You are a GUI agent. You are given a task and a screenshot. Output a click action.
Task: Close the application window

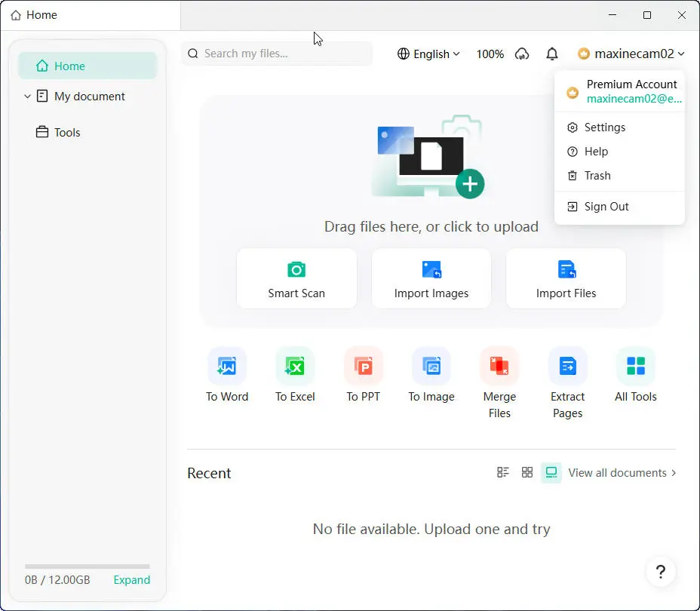tap(681, 15)
